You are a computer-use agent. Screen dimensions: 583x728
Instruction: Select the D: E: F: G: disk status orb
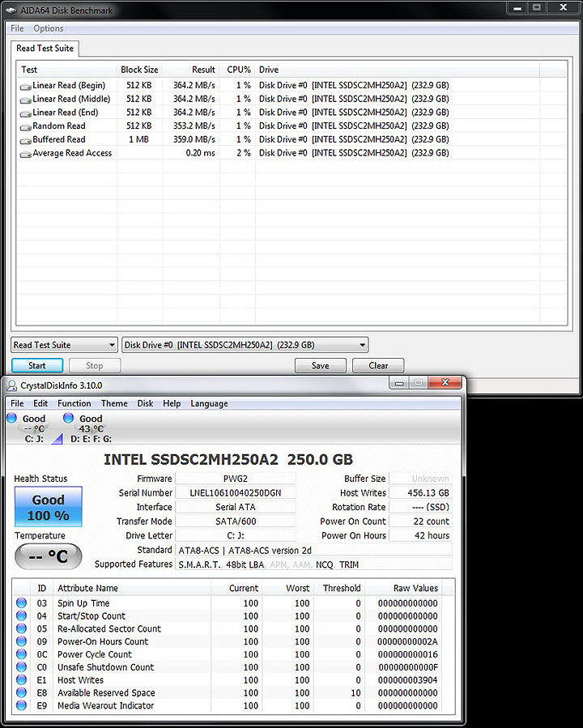pos(68,418)
